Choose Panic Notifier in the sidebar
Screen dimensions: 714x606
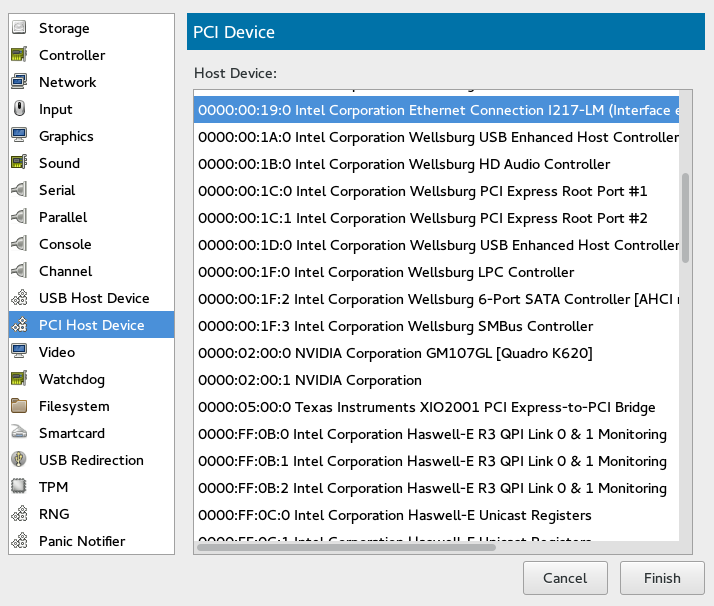82,541
